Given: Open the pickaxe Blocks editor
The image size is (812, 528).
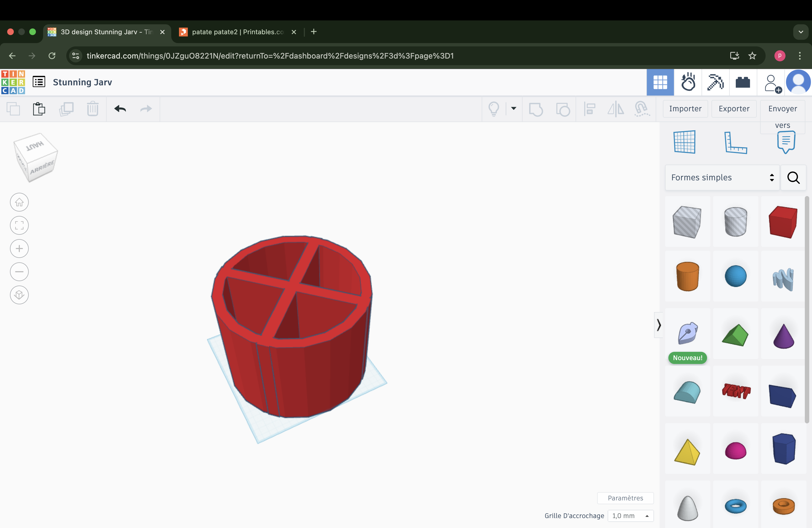Looking at the screenshot, I should tap(715, 82).
